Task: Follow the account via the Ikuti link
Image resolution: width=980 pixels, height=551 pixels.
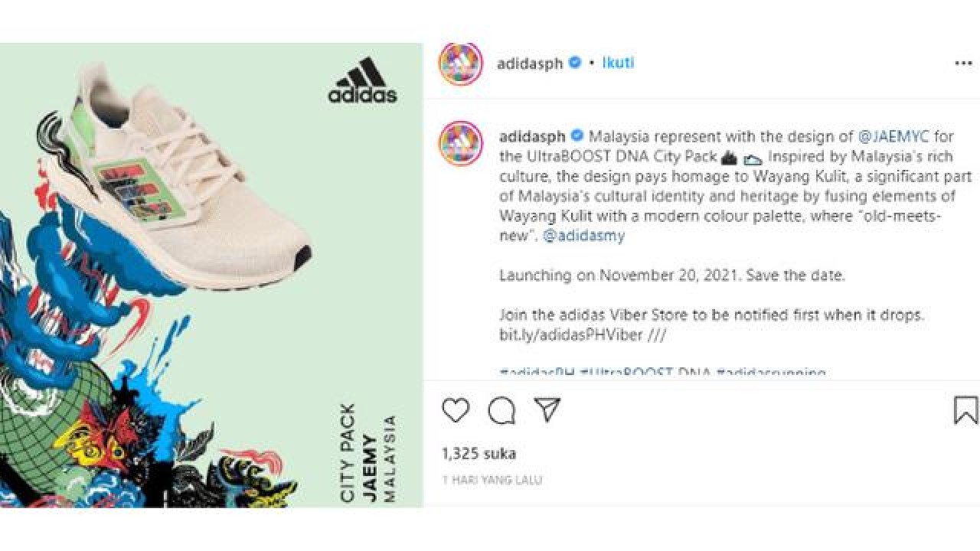Action: (619, 63)
